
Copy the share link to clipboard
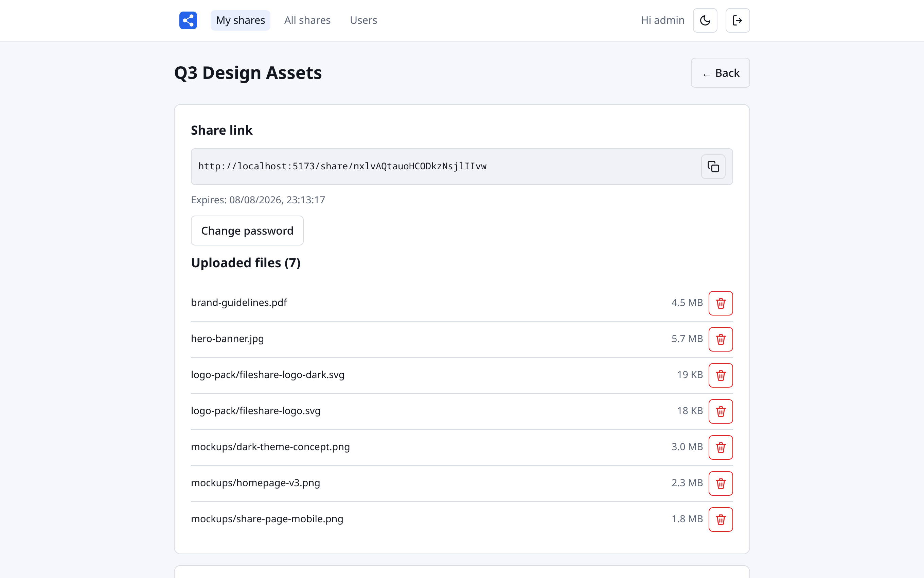pyautogui.click(x=713, y=166)
